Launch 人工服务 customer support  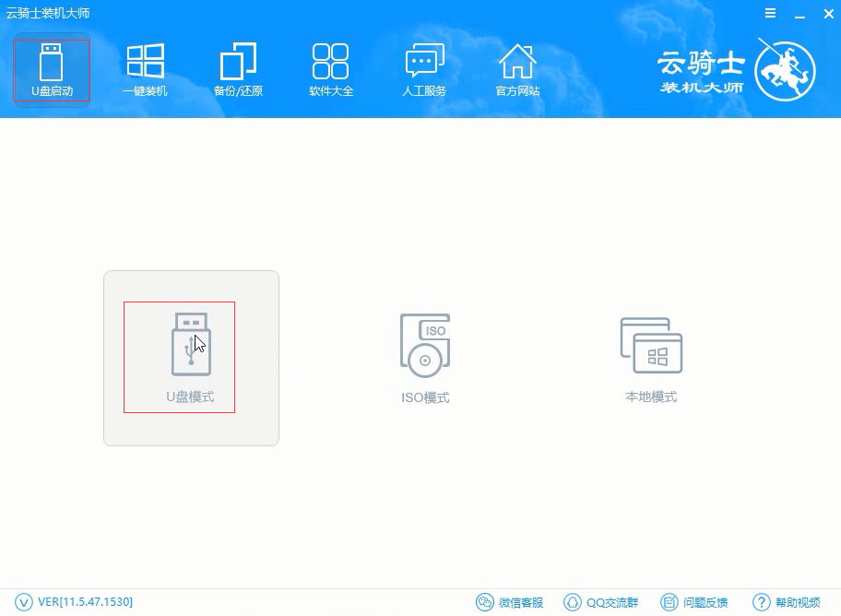pos(423,67)
